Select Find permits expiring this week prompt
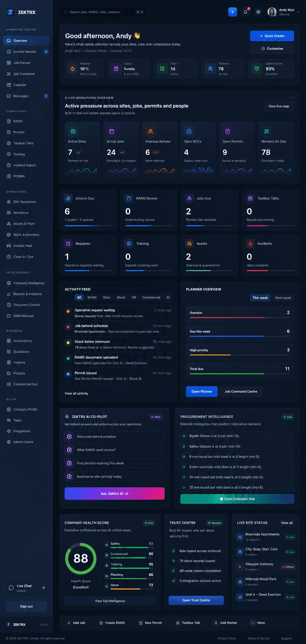The width and height of the screenshot is (306, 644). click(114, 463)
